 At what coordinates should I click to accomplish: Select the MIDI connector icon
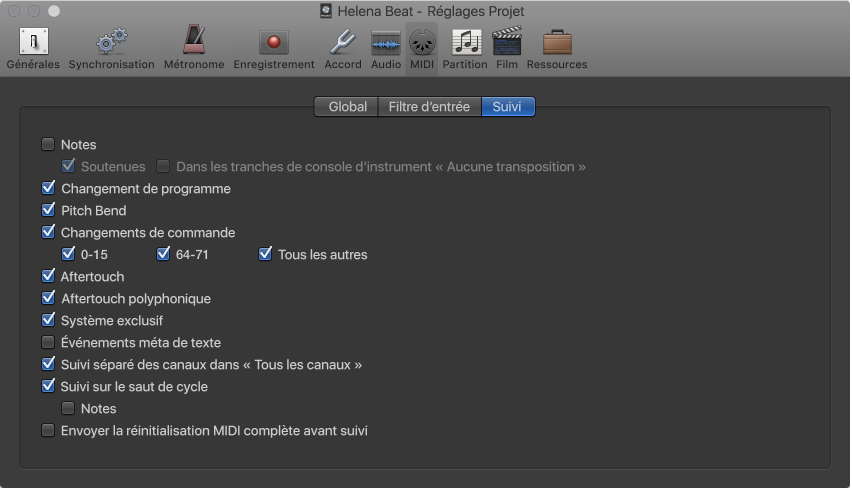[422, 42]
